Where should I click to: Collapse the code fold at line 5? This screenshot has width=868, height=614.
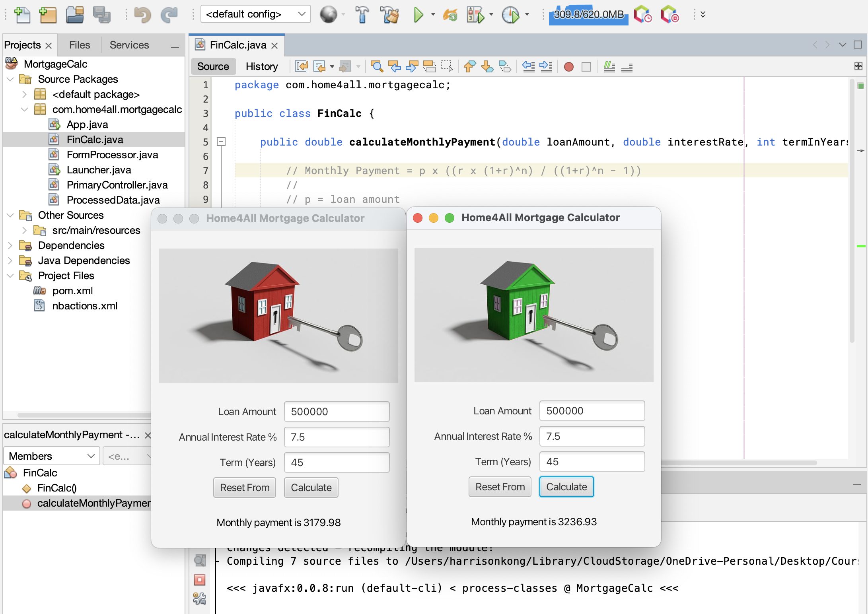(x=221, y=142)
